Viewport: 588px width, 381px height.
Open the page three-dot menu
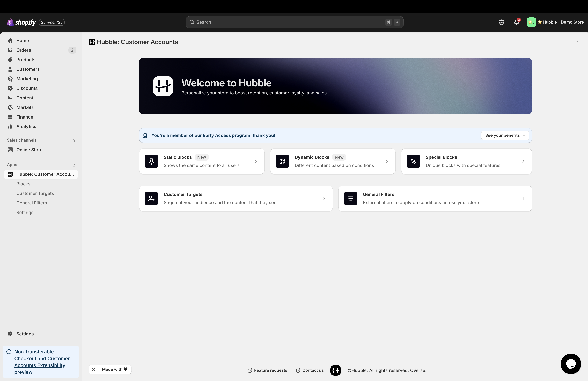pyautogui.click(x=579, y=42)
